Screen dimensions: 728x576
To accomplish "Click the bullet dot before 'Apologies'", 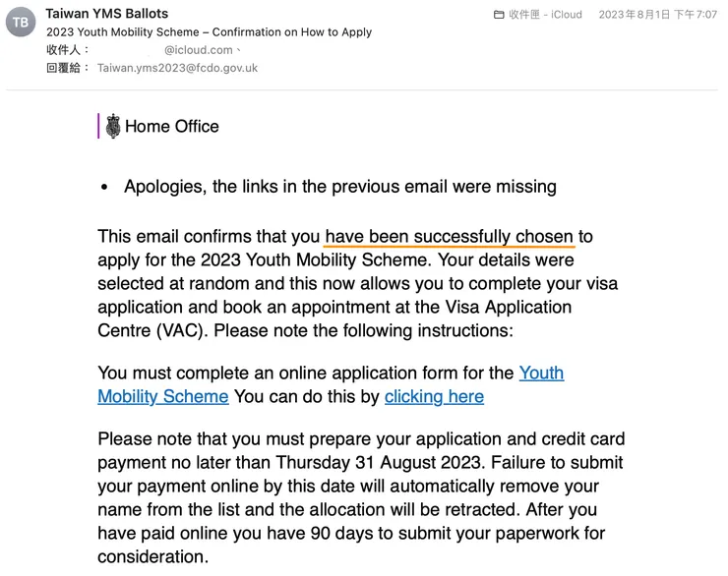I will pos(104,188).
